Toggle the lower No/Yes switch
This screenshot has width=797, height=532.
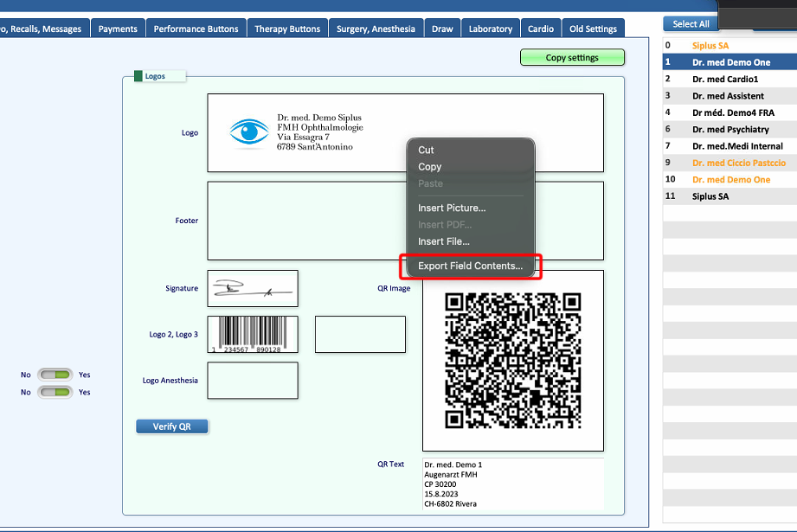point(55,392)
